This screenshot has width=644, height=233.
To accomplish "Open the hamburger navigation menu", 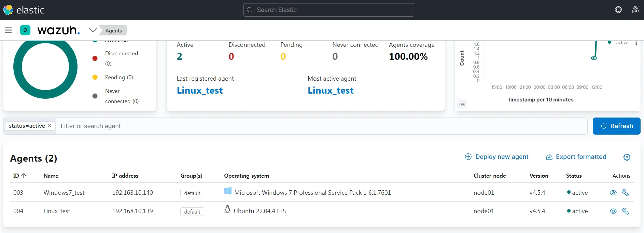I will point(8,30).
